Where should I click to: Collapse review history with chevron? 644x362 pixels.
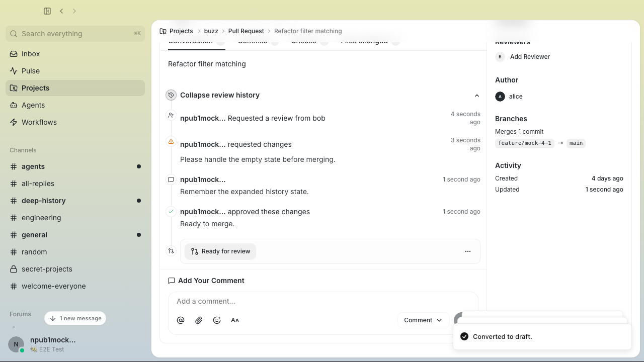point(477,96)
